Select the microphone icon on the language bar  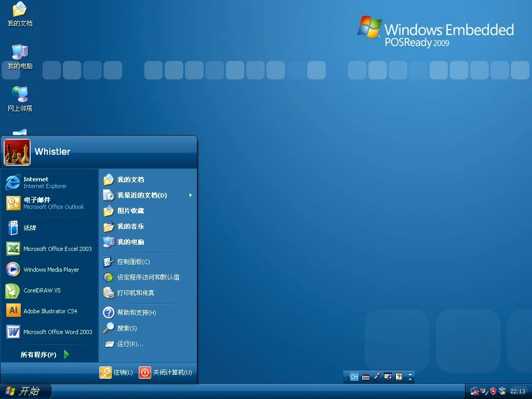point(377,376)
